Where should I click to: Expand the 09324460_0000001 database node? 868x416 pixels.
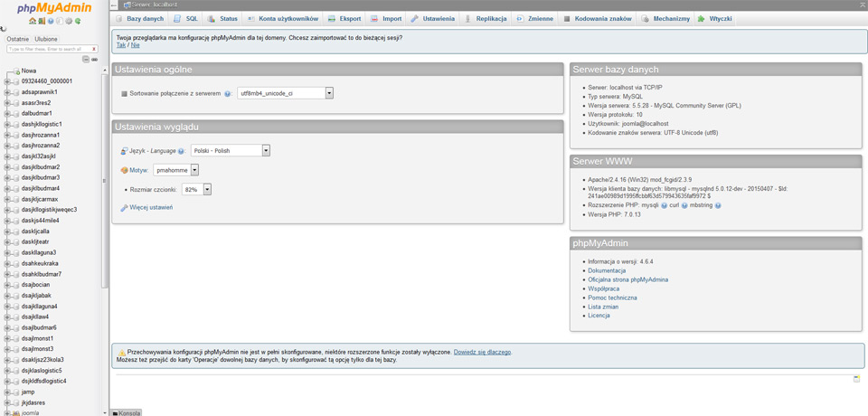pyautogui.click(x=7, y=81)
